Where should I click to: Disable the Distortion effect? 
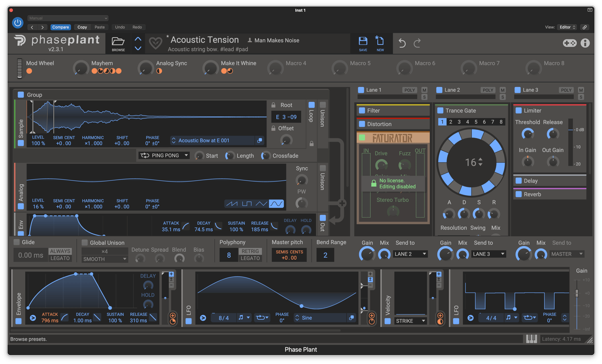tap(362, 124)
